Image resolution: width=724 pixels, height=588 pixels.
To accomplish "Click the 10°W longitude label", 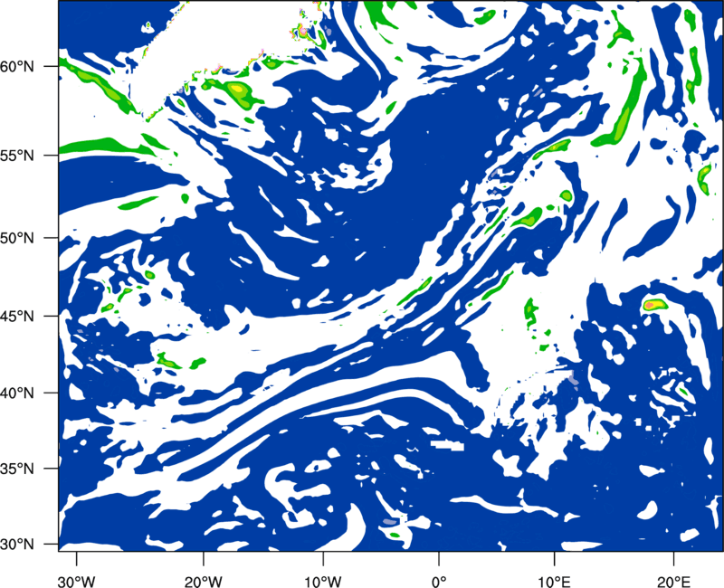I will (x=322, y=581).
